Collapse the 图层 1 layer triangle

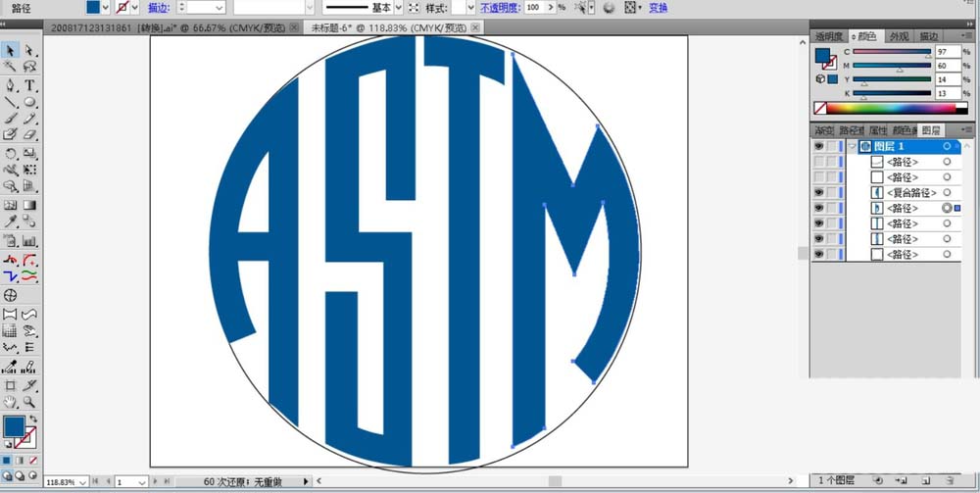pos(852,146)
